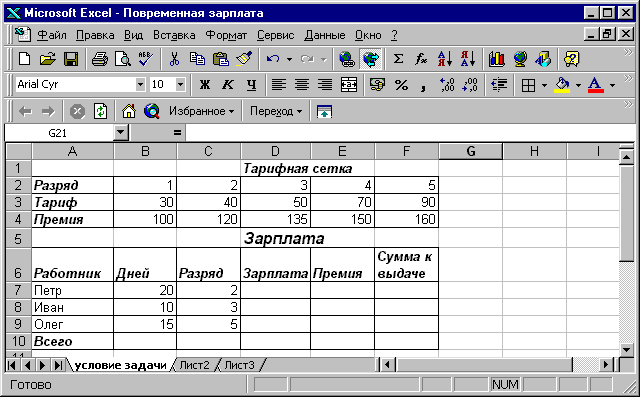640x397 pixels.
Task: Sort descending with Я-А icon
Action: 468,59
